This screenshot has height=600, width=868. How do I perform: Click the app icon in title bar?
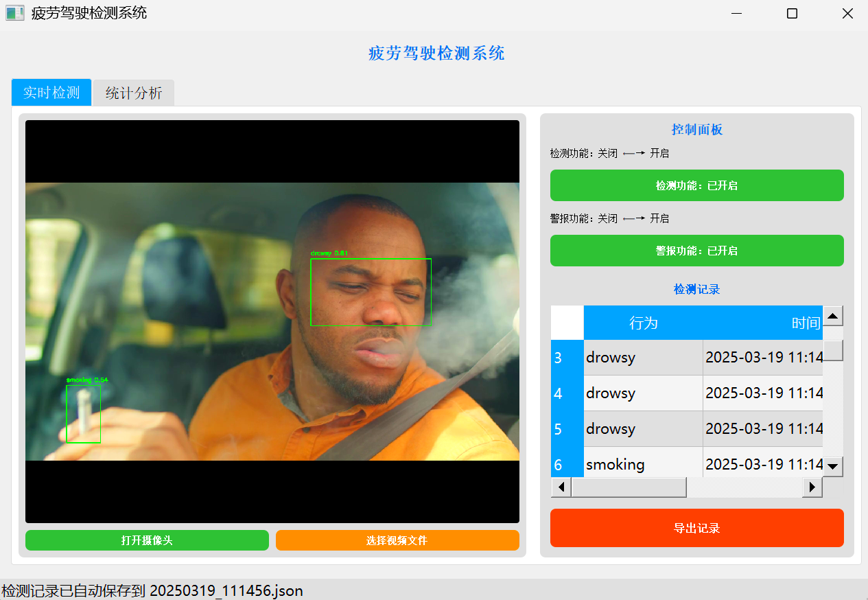click(x=15, y=13)
